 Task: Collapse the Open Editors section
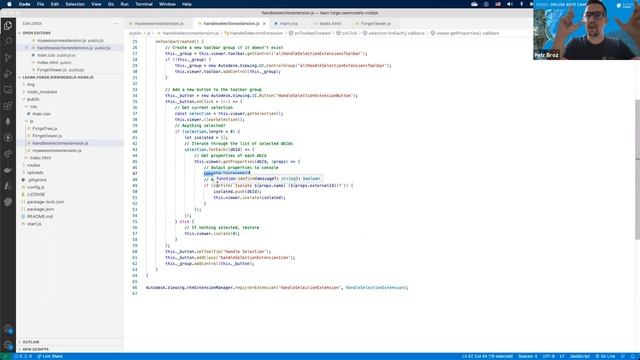pos(70,33)
